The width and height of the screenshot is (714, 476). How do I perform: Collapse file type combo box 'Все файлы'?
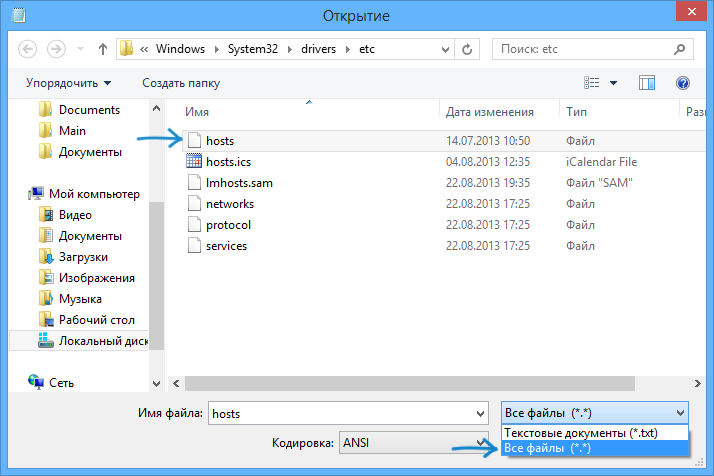point(595,413)
